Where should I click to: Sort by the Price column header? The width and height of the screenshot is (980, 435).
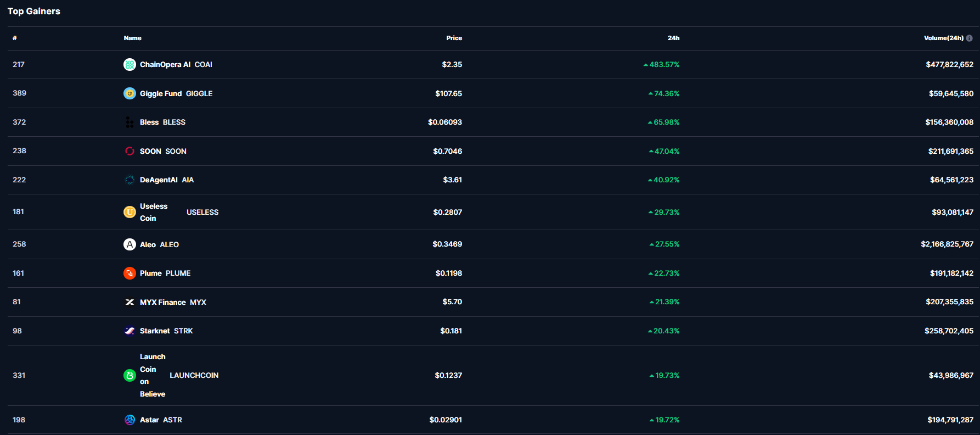(x=454, y=38)
